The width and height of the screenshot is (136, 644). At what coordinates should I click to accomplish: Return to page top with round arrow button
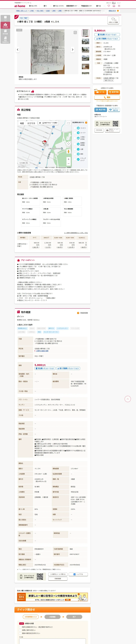pyautogui.click(x=128, y=399)
